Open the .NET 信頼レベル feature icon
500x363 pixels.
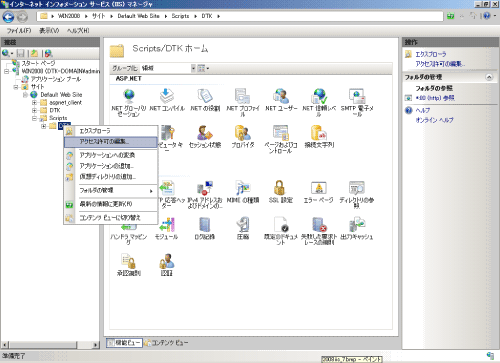pos(319,96)
